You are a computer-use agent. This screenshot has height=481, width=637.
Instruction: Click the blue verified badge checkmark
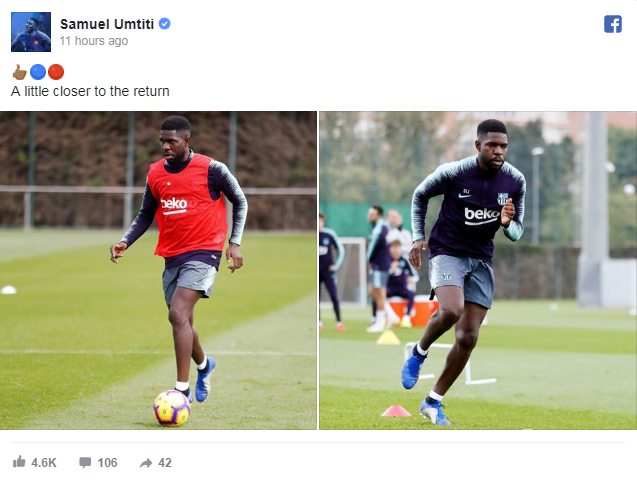tap(165, 24)
